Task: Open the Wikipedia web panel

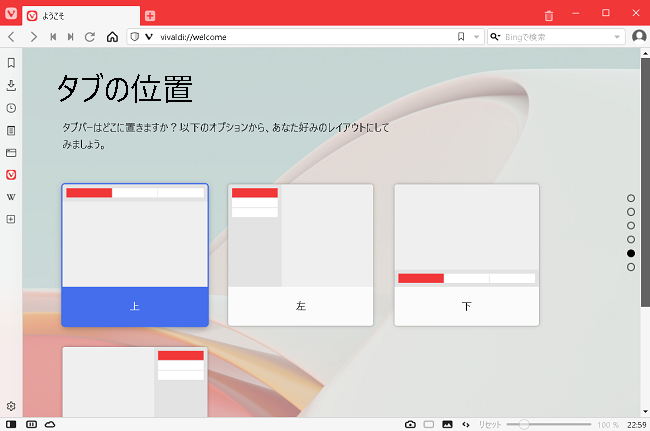Action: [x=11, y=197]
